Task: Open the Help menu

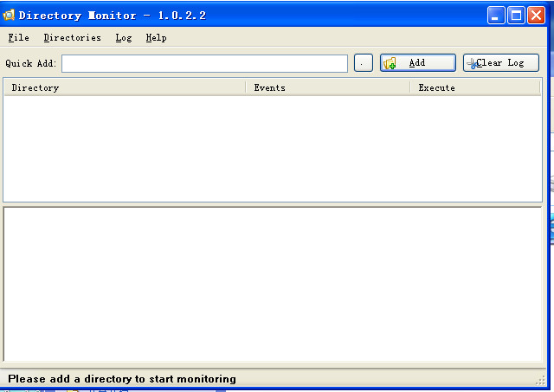Action: (x=156, y=37)
